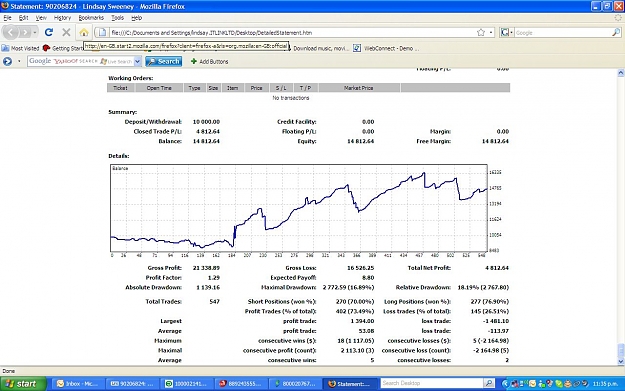Expand hidden tray icons with the arrow
Screen dimensions: 625x391
(505, 384)
